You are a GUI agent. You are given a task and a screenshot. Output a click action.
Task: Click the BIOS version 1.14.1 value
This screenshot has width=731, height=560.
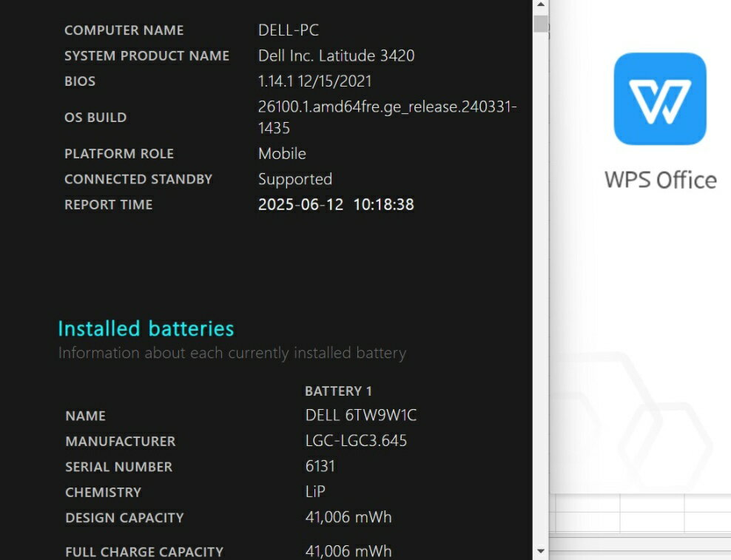314,81
